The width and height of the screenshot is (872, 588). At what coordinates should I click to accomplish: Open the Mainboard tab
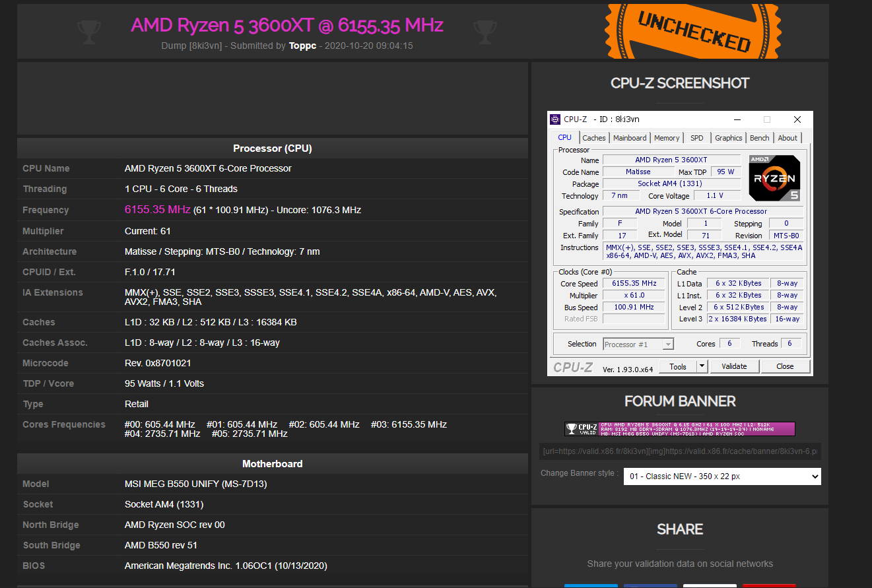point(630,138)
